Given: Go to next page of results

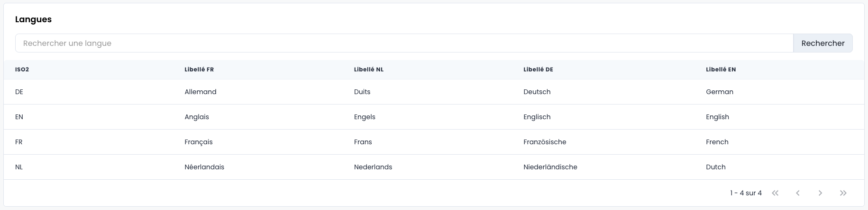Looking at the screenshot, I should 820,193.
